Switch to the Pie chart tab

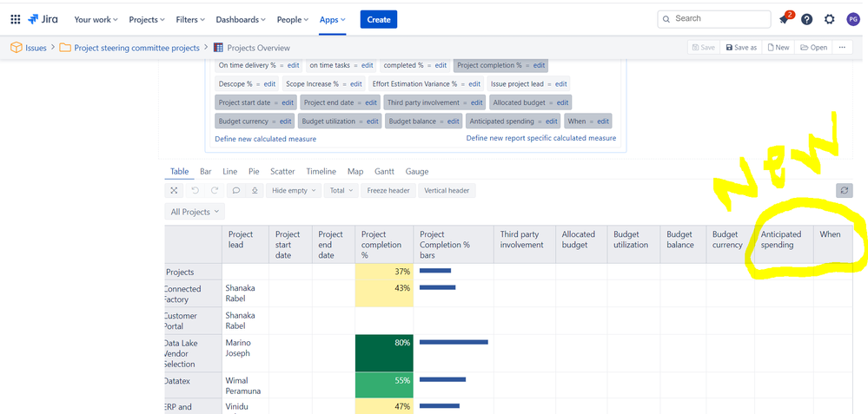(x=254, y=171)
